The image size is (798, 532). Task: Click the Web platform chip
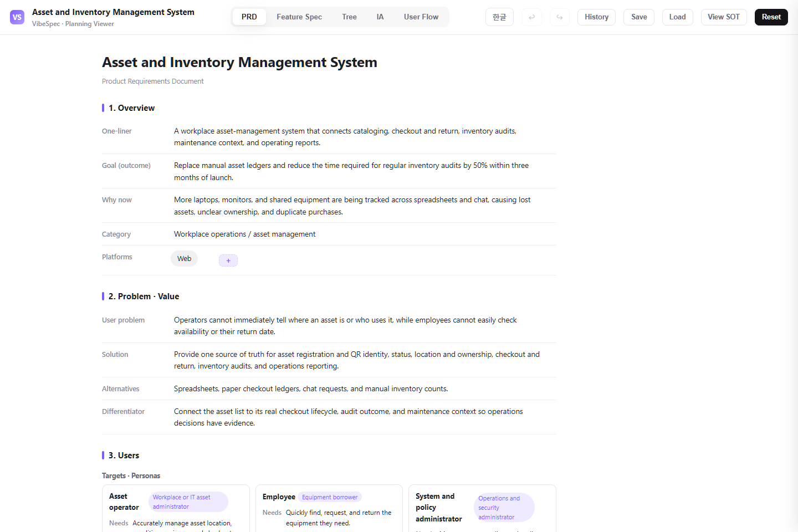pyautogui.click(x=184, y=259)
